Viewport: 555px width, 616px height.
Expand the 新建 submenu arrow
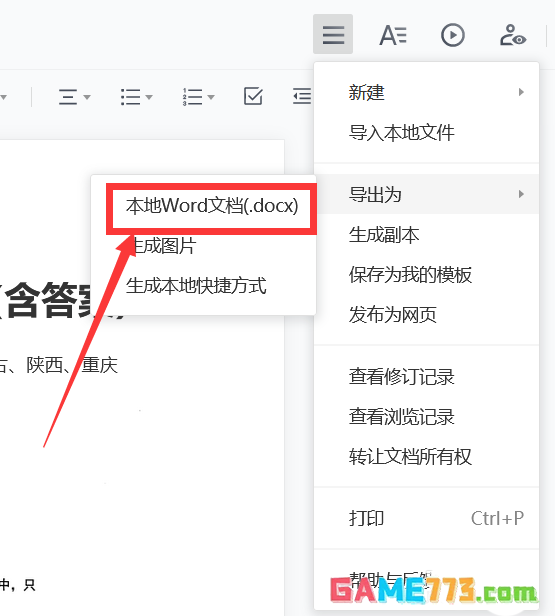pyautogui.click(x=521, y=92)
